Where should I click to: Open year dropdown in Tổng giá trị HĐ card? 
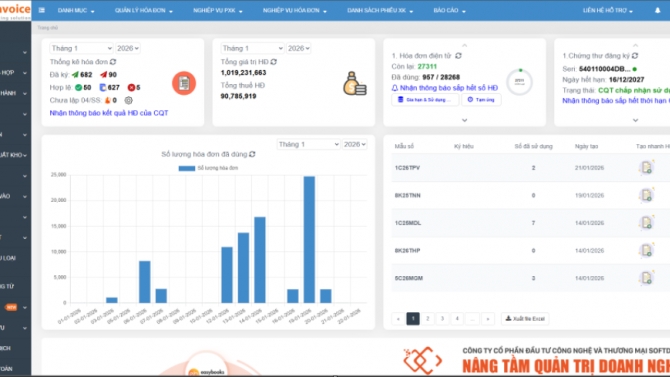pos(299,48)
